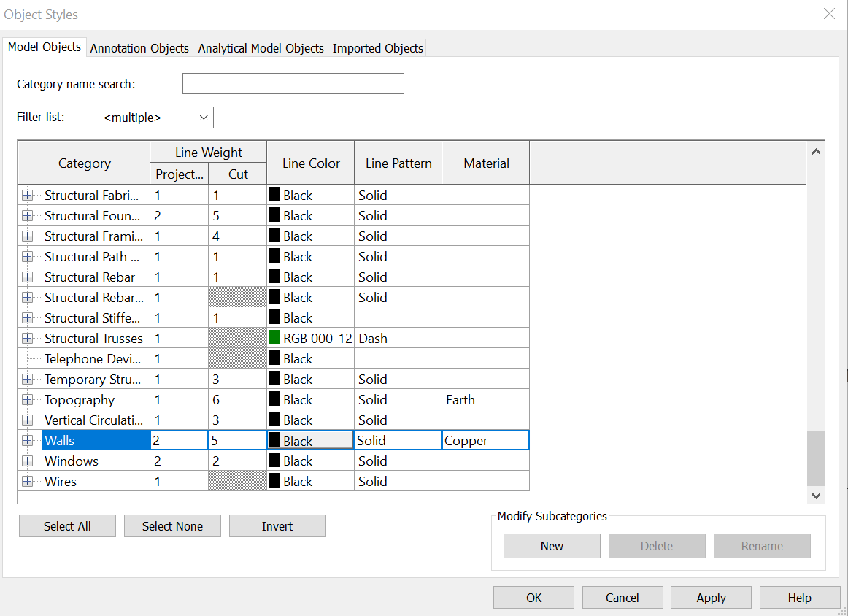Expand the Structural Foun... category row
This screenshot has width=848, height=616.
pos(27,216)
